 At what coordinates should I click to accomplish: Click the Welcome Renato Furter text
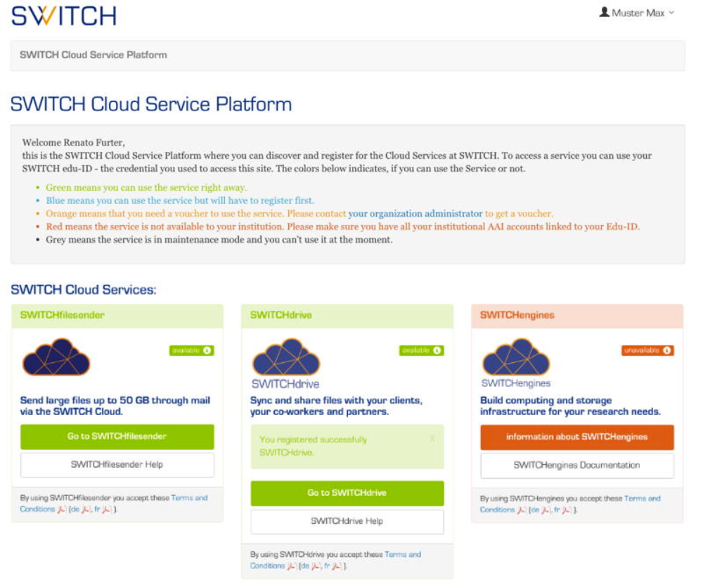(74, 143)
